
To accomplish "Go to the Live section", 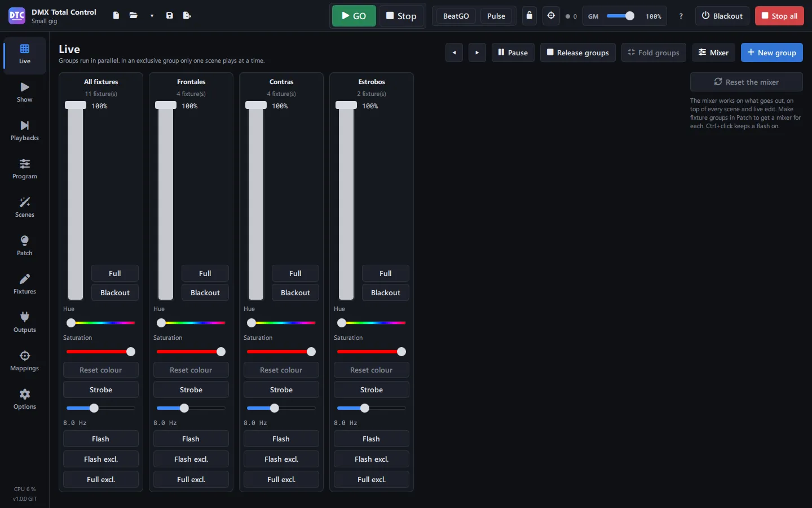I will click(25, 55).
